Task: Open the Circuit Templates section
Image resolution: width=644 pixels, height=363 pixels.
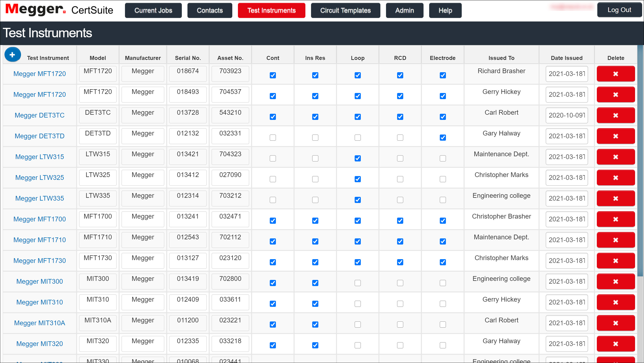Action: (x=345, y=10)
